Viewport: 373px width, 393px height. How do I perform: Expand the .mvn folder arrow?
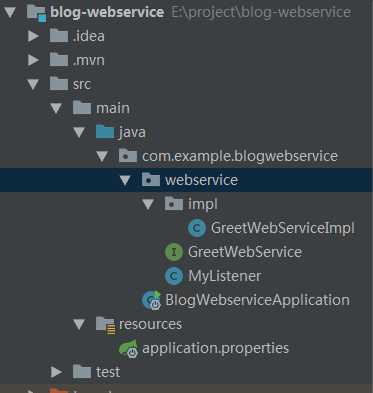[33, 60]
